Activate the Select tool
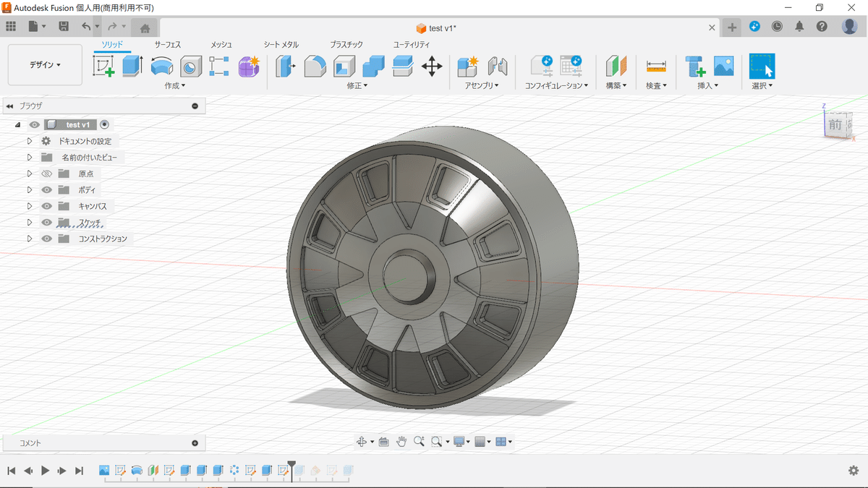Viewport: 868px width, 488px height. 762,66
